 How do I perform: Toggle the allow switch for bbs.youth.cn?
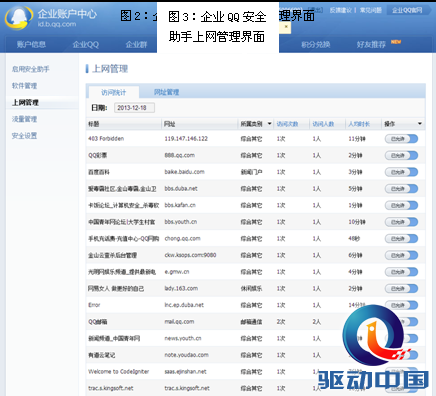tap(401, 222)
